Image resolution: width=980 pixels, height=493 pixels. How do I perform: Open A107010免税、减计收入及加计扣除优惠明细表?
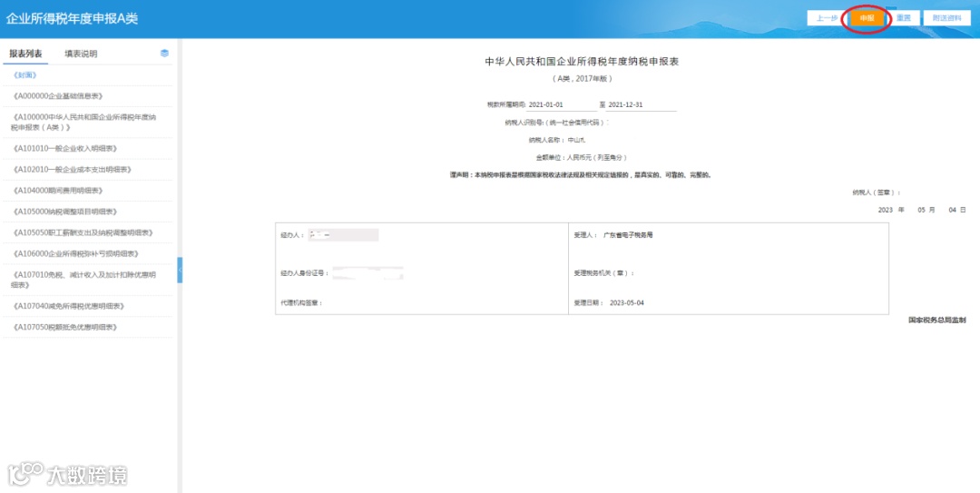[x=83, y=280]
